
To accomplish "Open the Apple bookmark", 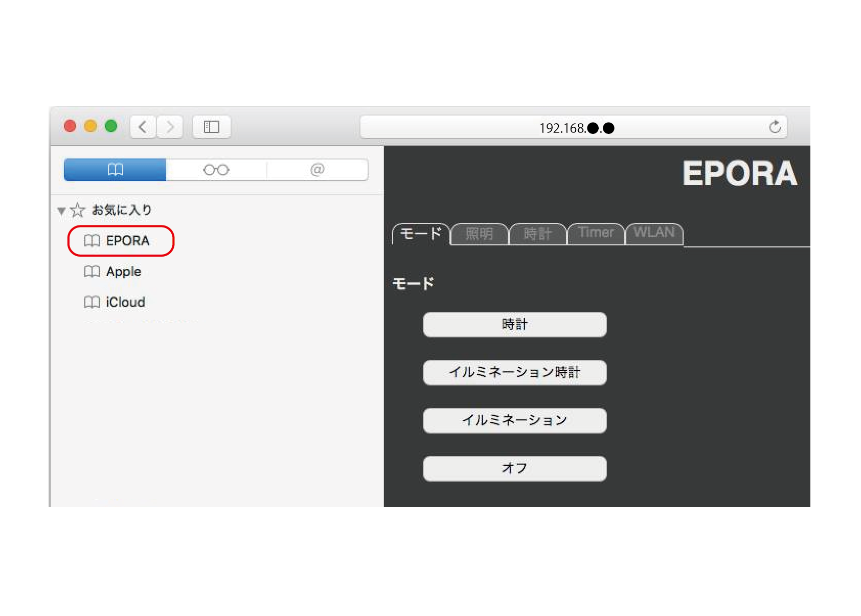I will (123, 271).
